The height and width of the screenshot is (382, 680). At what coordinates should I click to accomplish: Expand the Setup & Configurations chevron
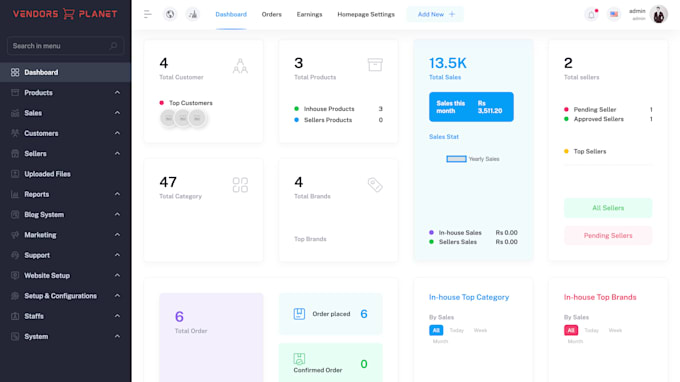click(x=117, y=296)
